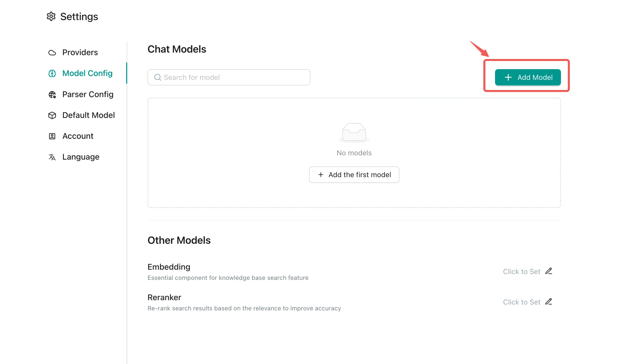Click the Providers cloud icon

coord(52,53)
